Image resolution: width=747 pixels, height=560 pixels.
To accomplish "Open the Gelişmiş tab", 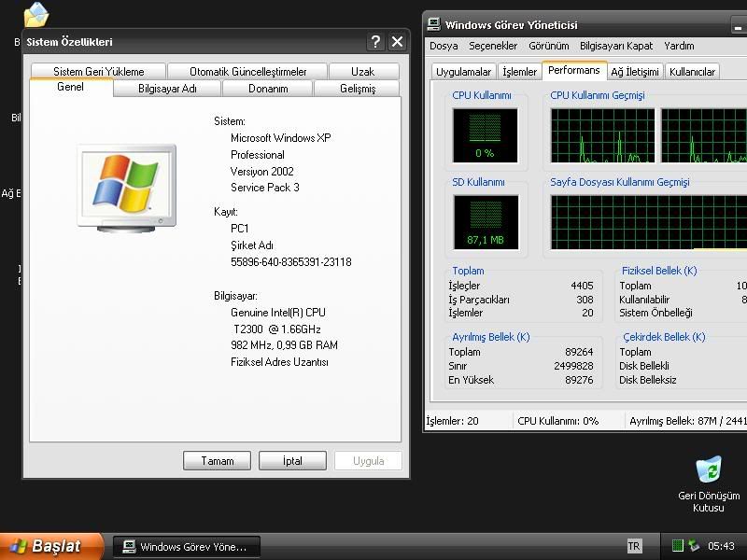I will tap(358, 89).
